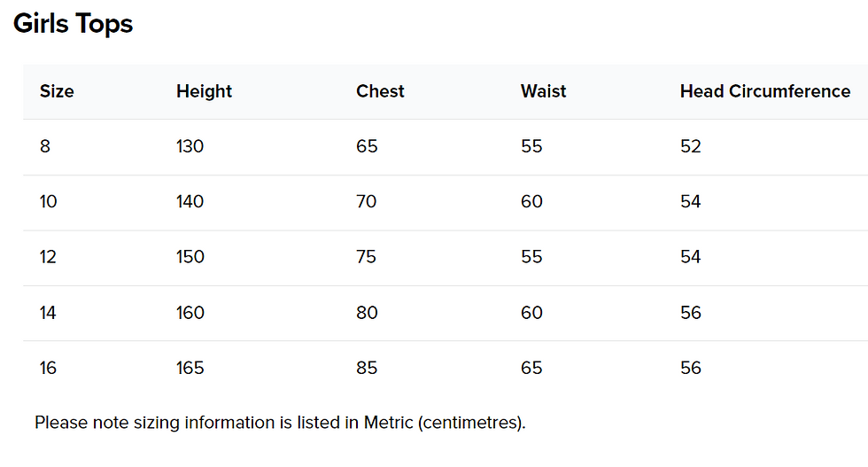Select the Head Circumference column header
This screenshot has height=467, width=868.
click(x=765, y=91)
